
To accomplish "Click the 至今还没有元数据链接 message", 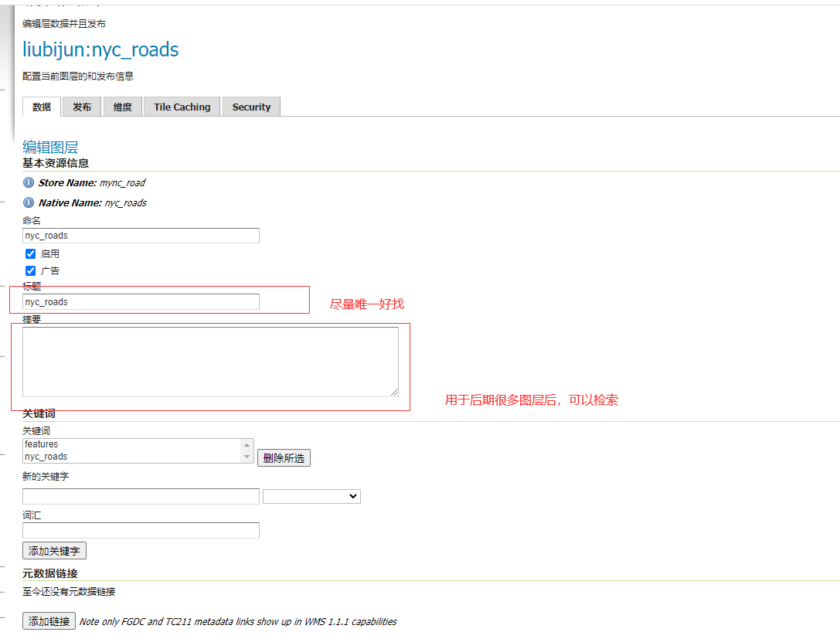I will coord(69,592).
